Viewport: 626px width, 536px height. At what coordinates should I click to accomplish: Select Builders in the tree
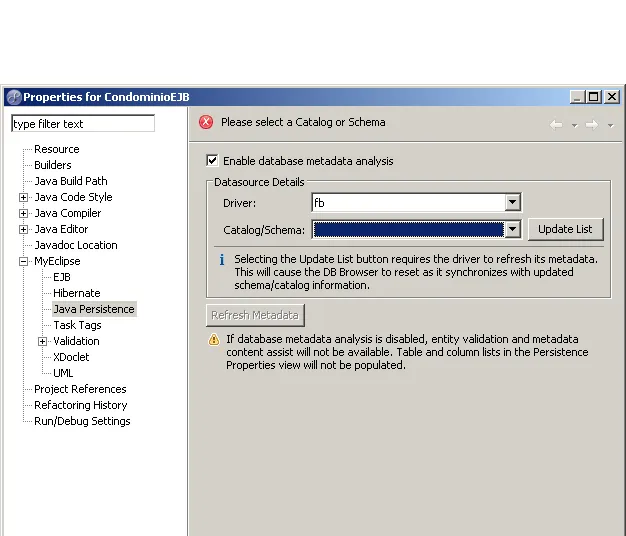coord(53,165)
